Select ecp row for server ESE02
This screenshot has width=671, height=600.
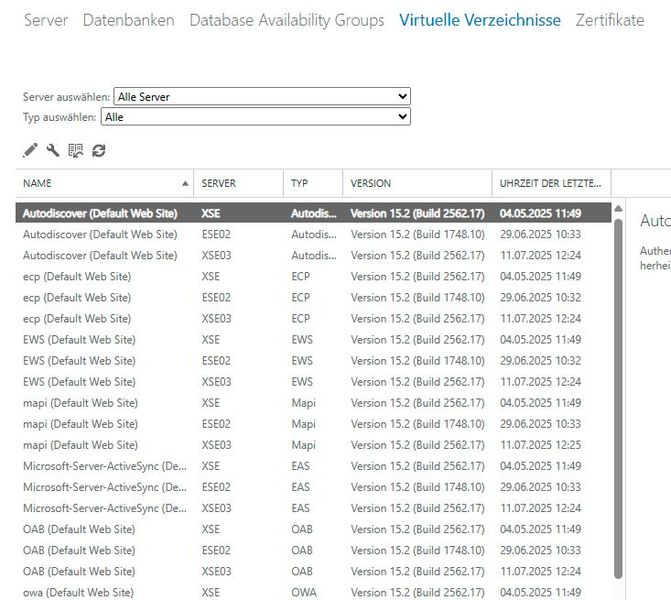[314, 297]
